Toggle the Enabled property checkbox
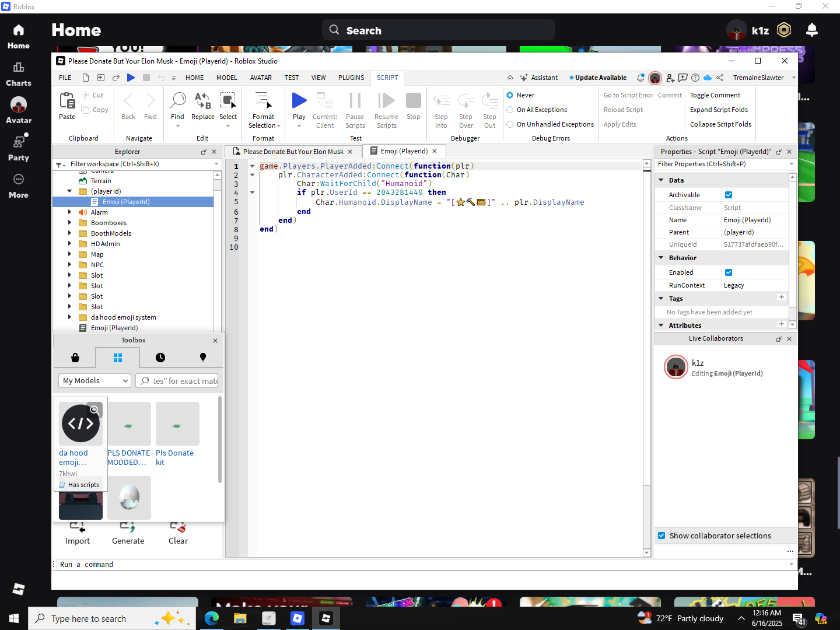This screenshot has width=840, height=630. 729,272
